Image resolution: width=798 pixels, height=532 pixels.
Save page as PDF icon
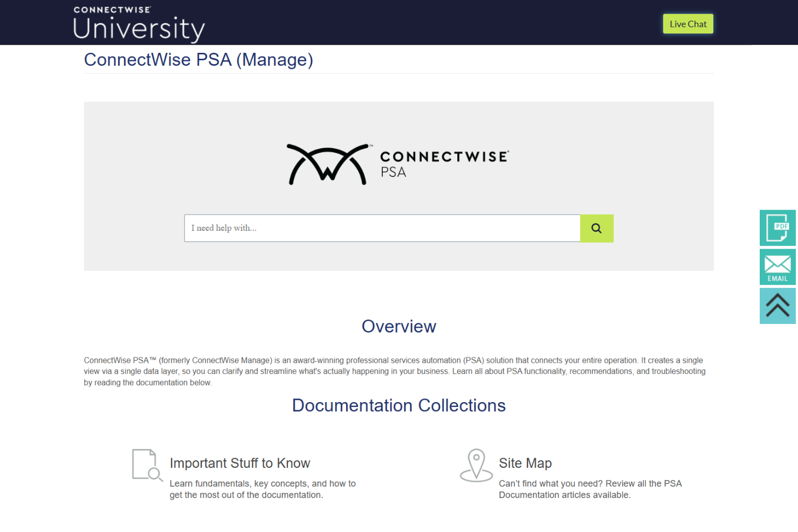coord(778,228)
